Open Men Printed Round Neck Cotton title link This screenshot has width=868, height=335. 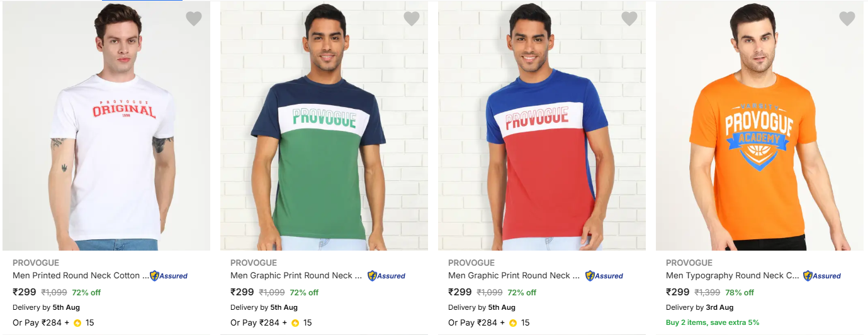pos(81,275)
